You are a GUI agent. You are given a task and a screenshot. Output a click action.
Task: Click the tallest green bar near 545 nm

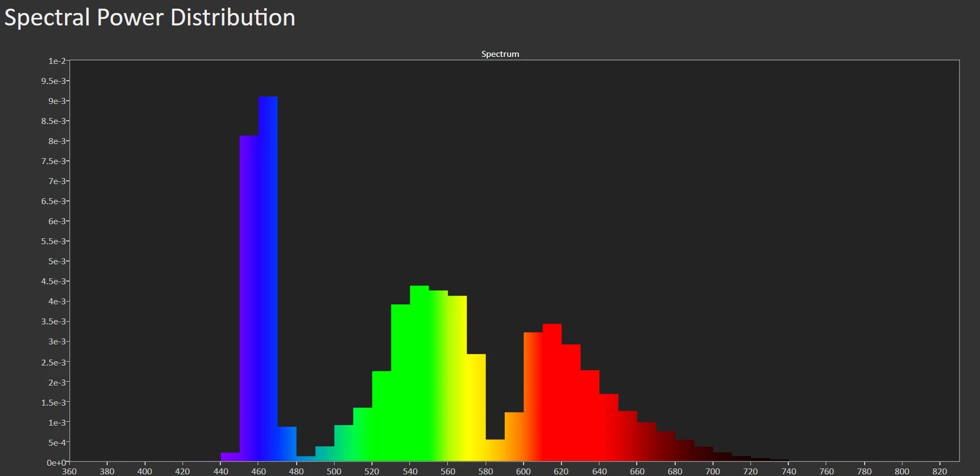pos(420,374)
